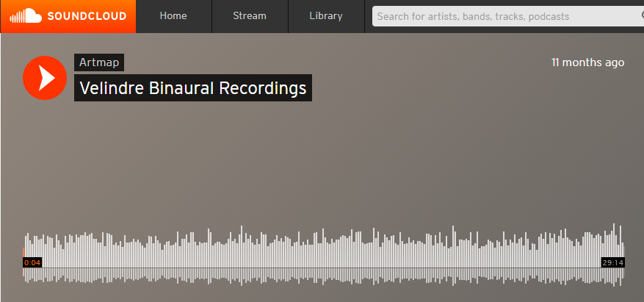This screenshot has height=302, width=644.
Task: Seek within the track waveform
Action: tap(324, 255)
